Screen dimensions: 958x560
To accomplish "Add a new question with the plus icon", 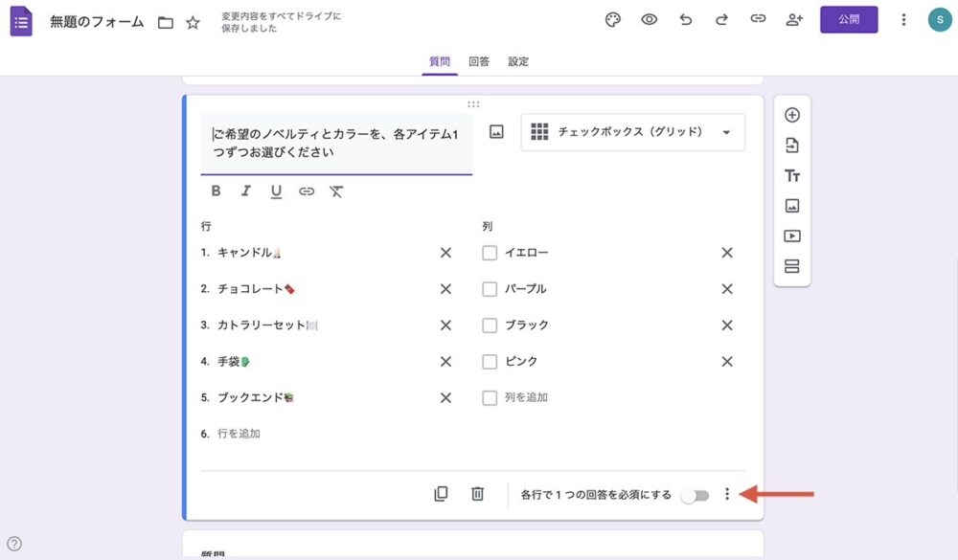I will [x=792, y=114].
